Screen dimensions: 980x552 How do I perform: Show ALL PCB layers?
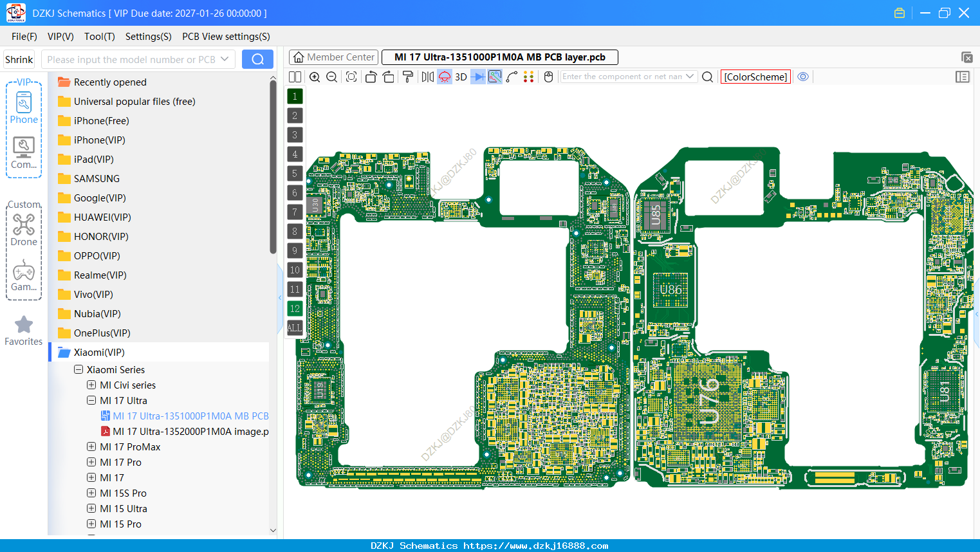(295, 328)
